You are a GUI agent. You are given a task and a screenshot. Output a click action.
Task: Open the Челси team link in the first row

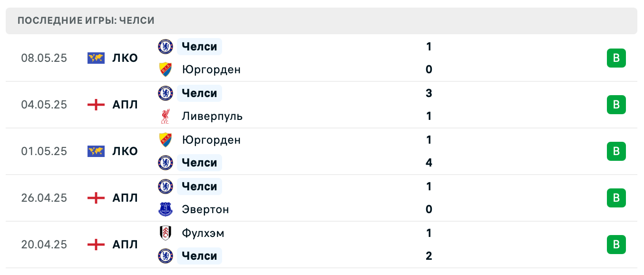(199, 47)
